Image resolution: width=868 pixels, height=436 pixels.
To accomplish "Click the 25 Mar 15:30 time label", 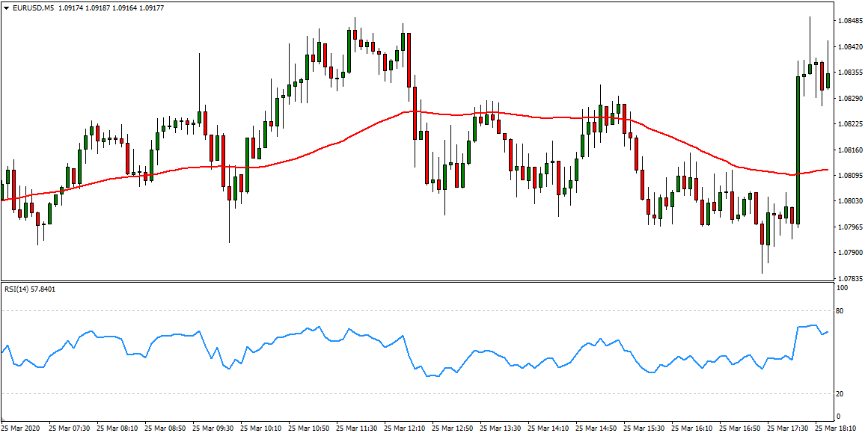I will (644, 429).
